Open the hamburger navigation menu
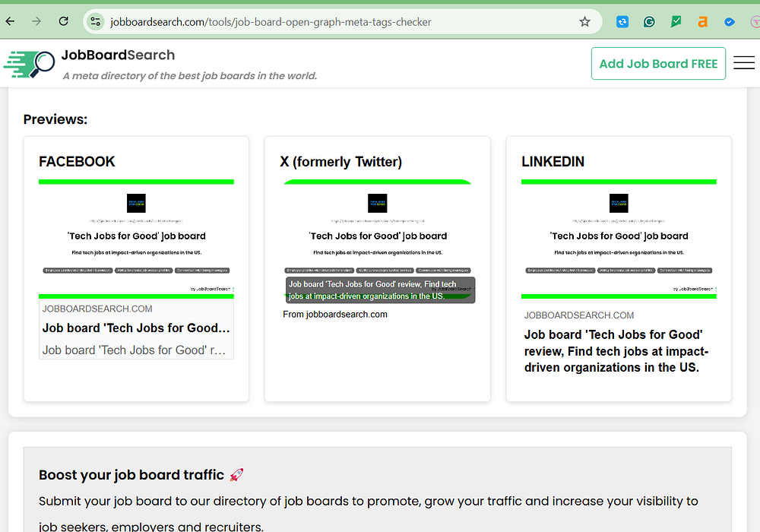Viewport: 760px width, 532px height. pos(743,63)
